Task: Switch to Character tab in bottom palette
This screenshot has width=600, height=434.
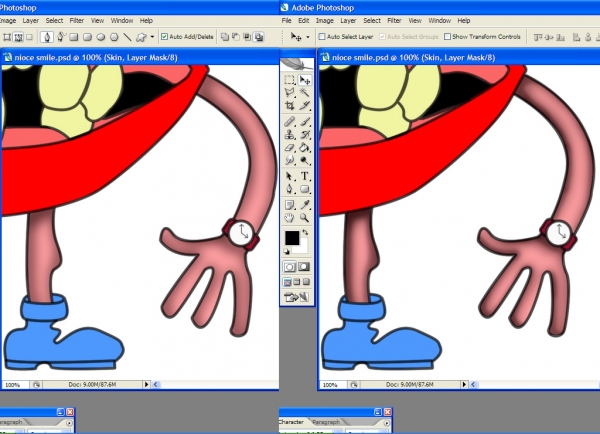Action: [292, 422]
